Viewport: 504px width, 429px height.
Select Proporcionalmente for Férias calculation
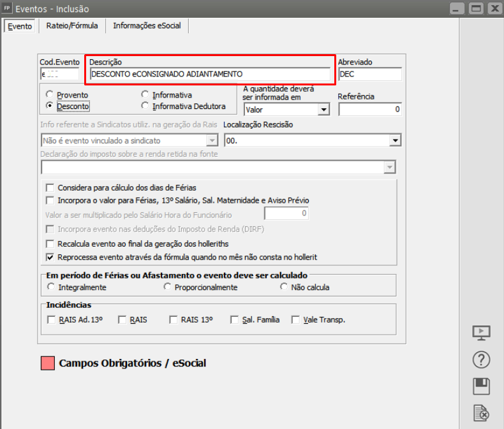tap(168, 287)
